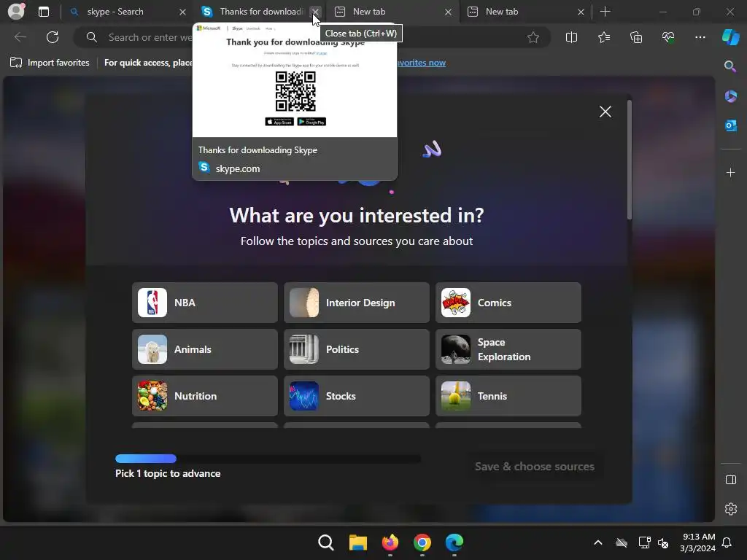Launch Copilot from the toolbar

point(730,37)
